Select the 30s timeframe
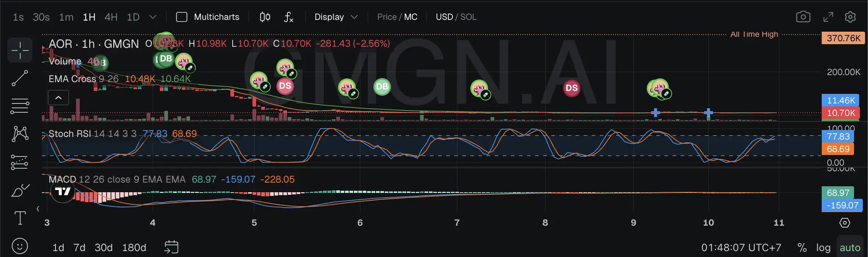 pos(41,17)
